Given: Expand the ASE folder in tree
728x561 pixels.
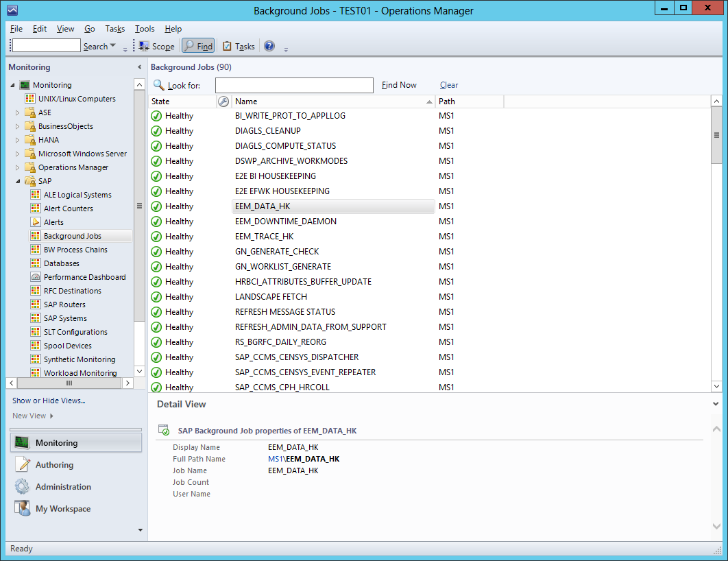Looking at the screenshot, I should [x=18, y=112].
